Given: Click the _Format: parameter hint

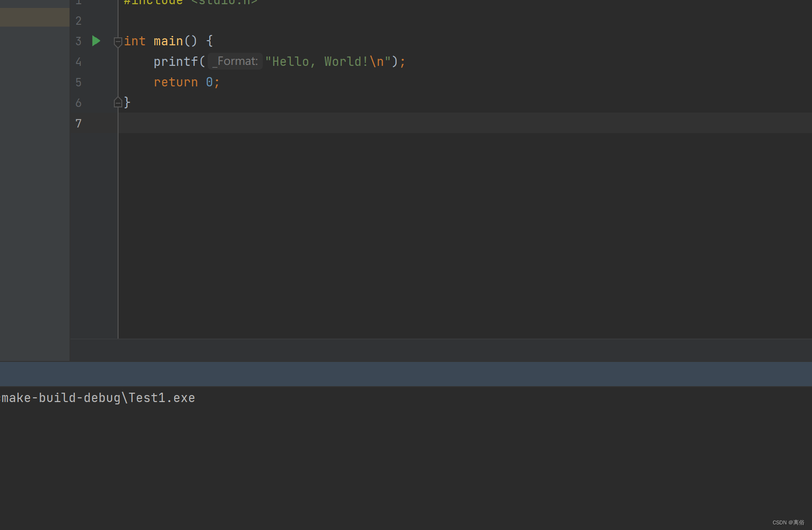Looking at the screenshot, I should pyautogui.click(x=235, y=61).
